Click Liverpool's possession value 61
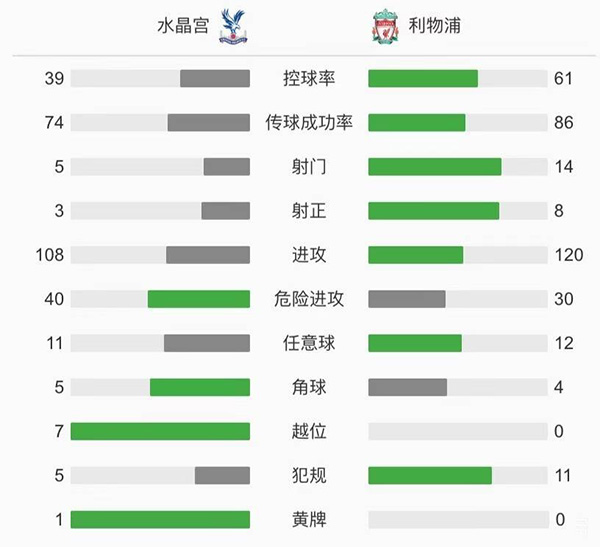 [563, 79]
